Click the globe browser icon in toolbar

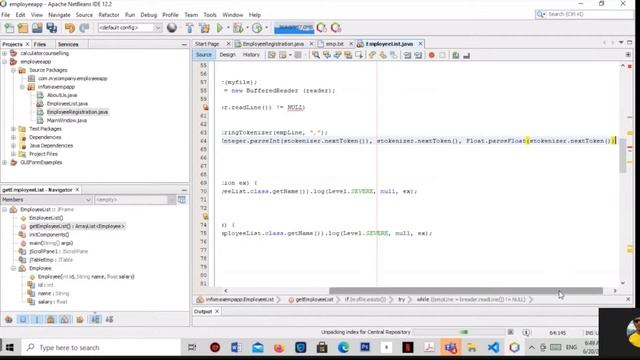click(172, 28)
